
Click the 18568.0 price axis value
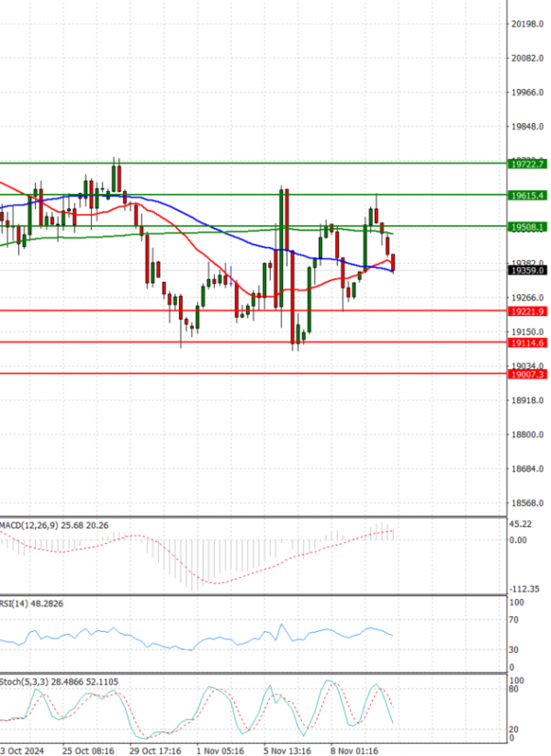coord(527,503)
